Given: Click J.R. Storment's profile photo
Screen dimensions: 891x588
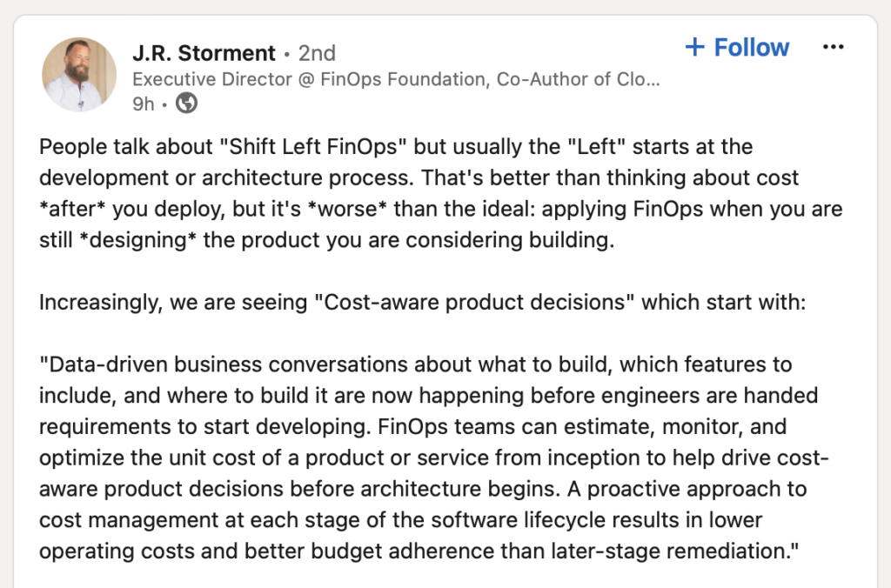Looking at the screenshot, I should pos(78,74).
